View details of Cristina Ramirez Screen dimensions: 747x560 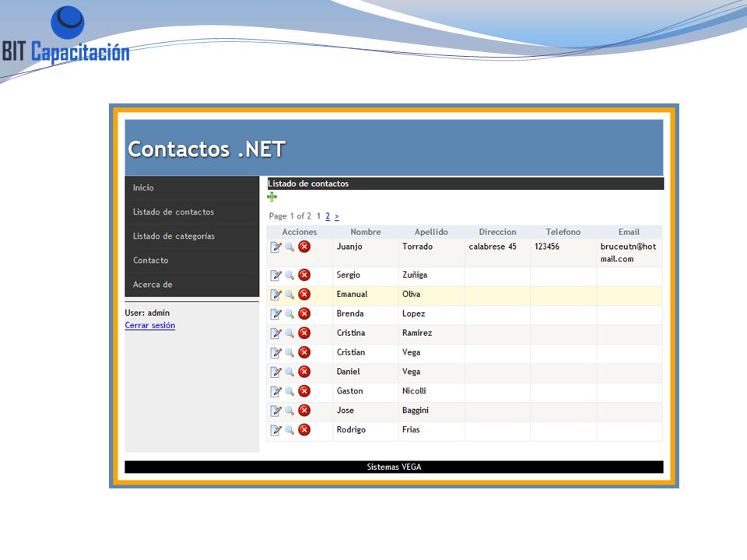tap(289, 334)
